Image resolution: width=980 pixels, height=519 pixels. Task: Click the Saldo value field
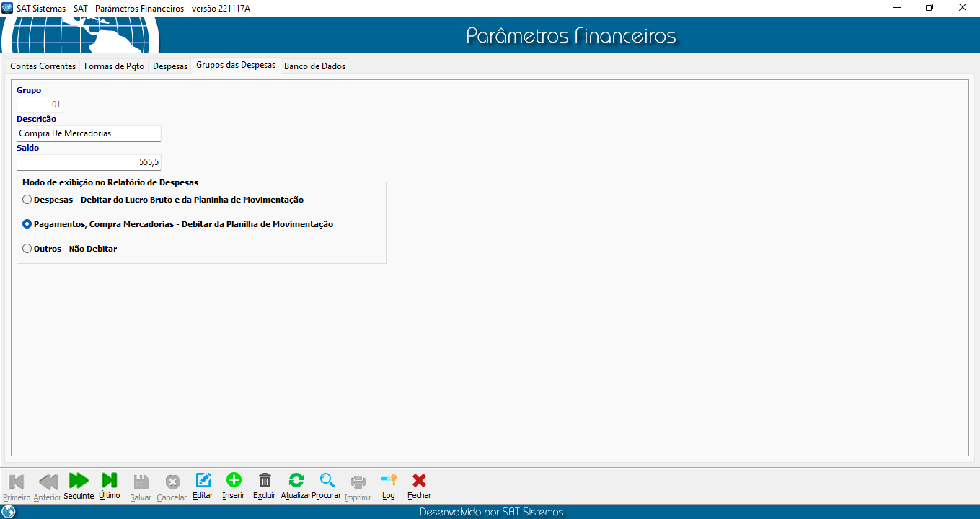(89, 162)
